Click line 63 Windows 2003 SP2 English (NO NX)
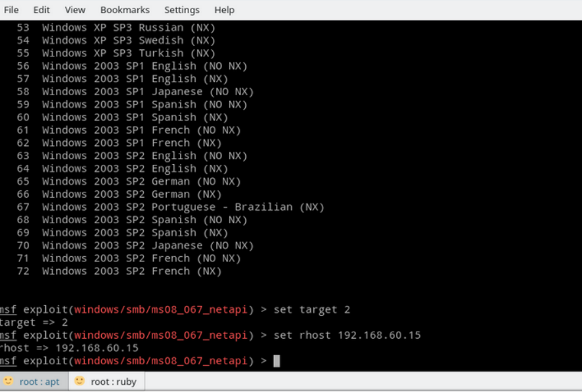 click(x=132, y=156)
